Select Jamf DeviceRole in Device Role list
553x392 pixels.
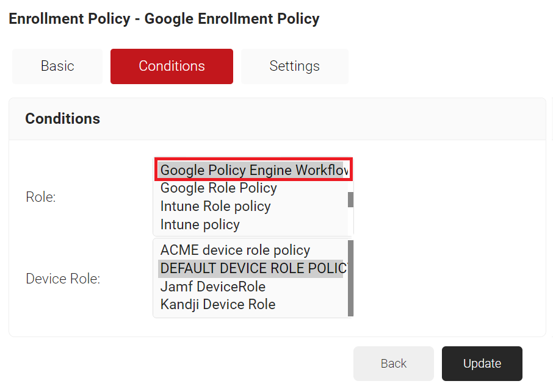point(212,287)
